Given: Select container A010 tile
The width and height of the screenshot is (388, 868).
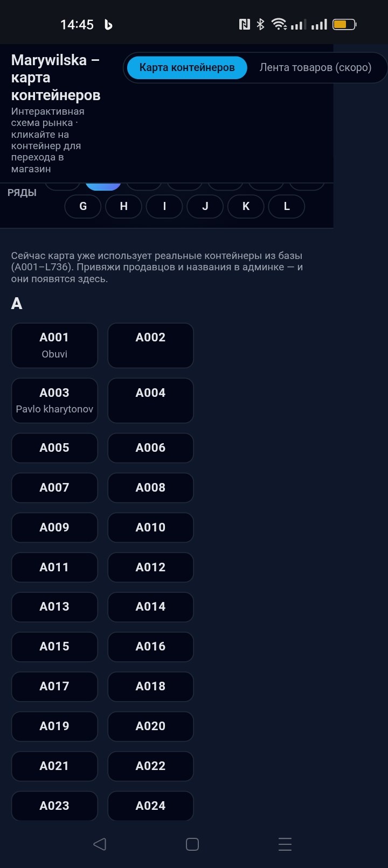Looking at the screenshot, I should tap(150, 527).
